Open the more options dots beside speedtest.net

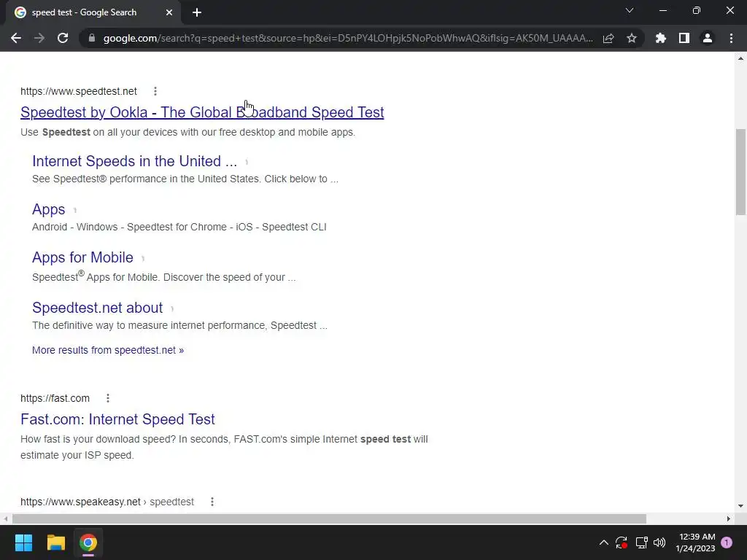[155, 91]
